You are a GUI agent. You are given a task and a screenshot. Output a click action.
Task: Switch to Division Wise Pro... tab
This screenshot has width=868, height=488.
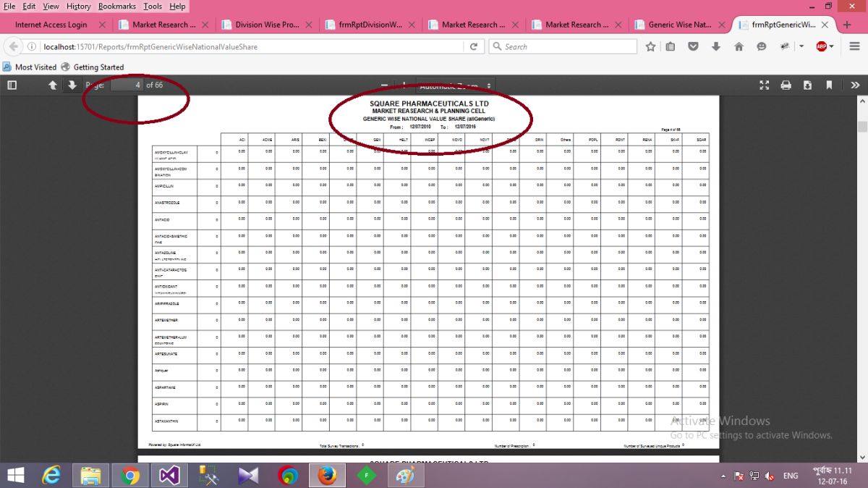click(267, 25)
